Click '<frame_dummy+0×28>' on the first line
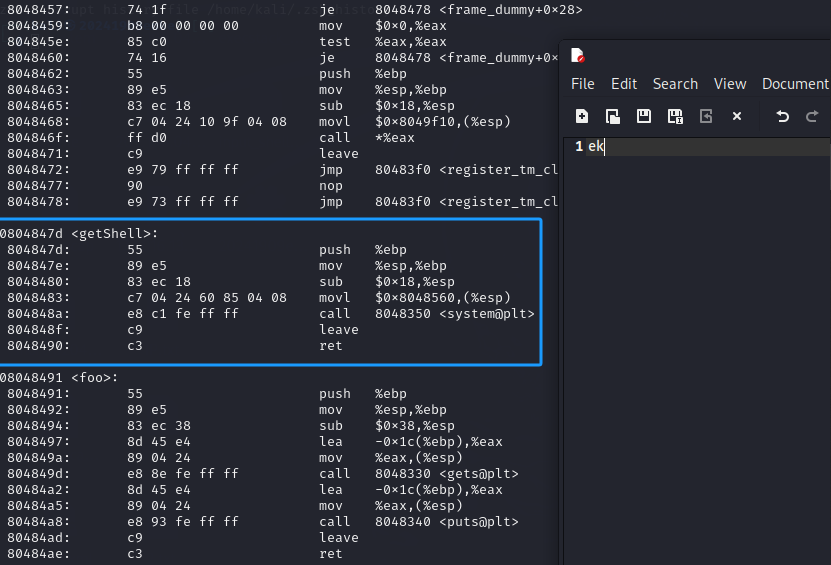This screenshot has width=831, height=565. [510, 10]
